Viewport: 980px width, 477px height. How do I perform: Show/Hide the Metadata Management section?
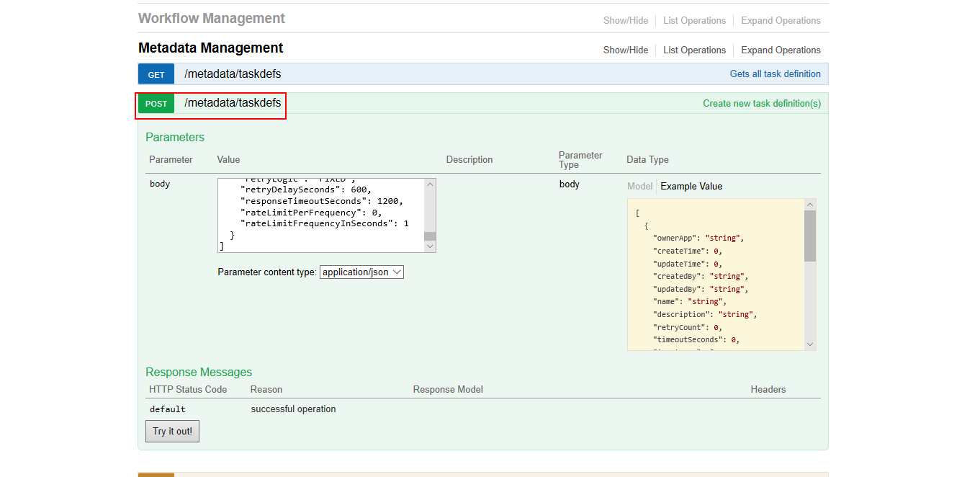click(x=626, y=50)
